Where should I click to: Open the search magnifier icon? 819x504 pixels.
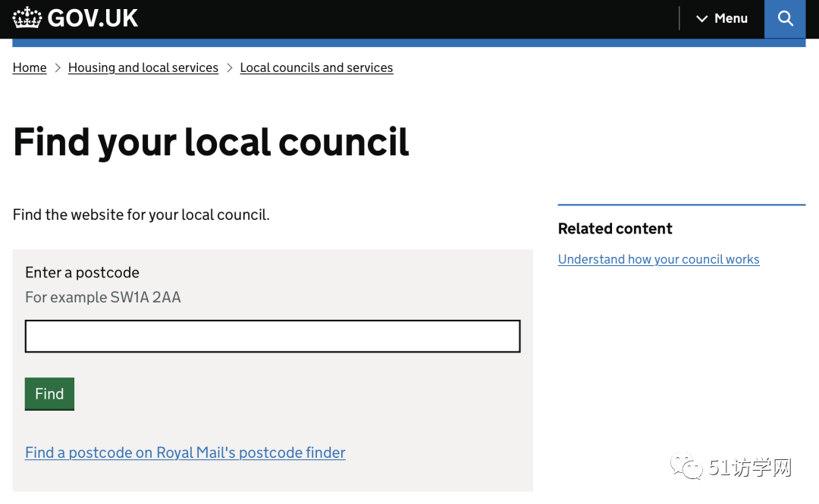coord(785,19)
